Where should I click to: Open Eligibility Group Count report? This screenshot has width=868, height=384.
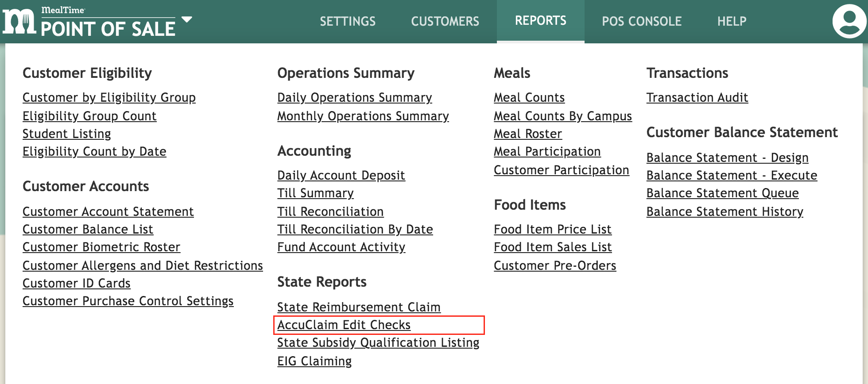pos(89,116)
